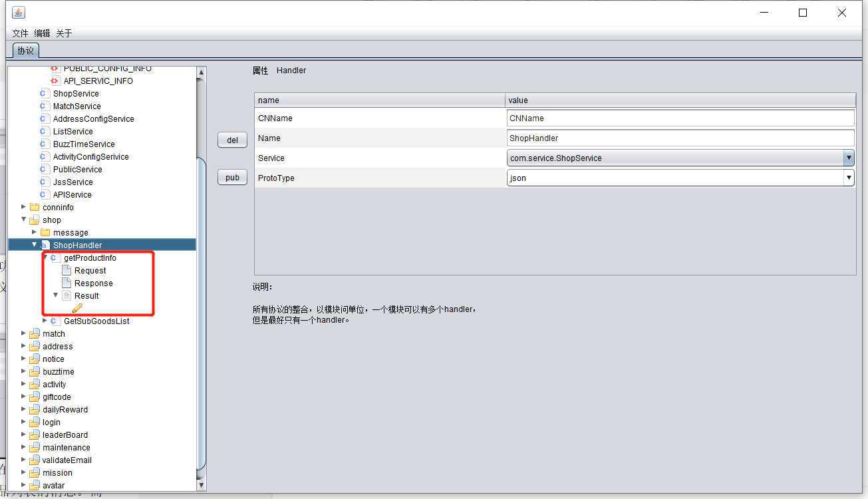
Task: Select the ShopHandler tree row
Action: (102, 246)
